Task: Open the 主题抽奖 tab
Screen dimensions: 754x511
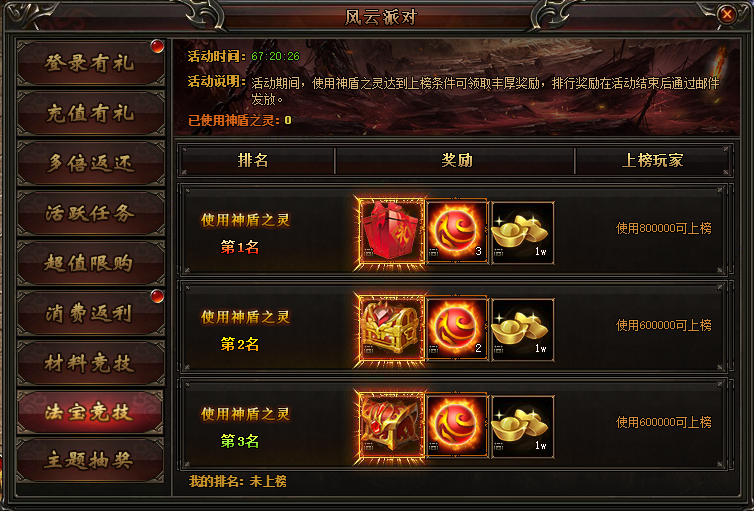Action: (x=91, y=461)
